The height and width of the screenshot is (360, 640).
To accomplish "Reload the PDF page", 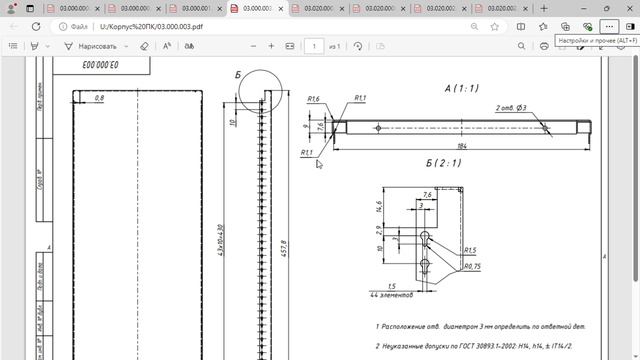I will 36,27.
